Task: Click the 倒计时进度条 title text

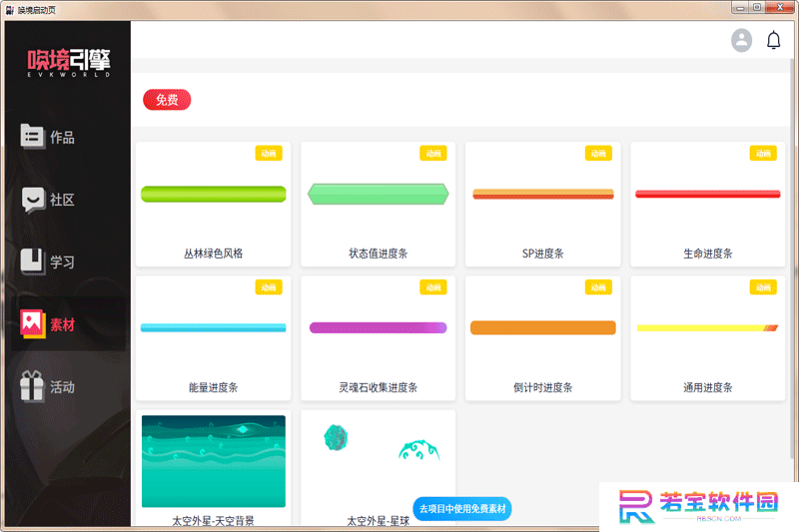Action: (542, 387)
